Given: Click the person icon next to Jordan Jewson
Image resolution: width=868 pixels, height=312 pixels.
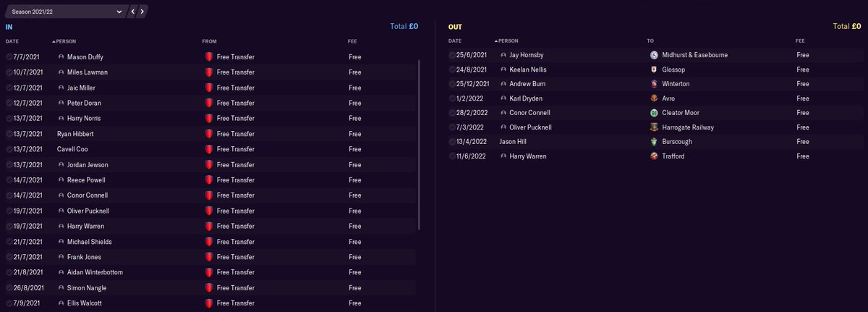Looking at the screenshot, I should (61, 164).
